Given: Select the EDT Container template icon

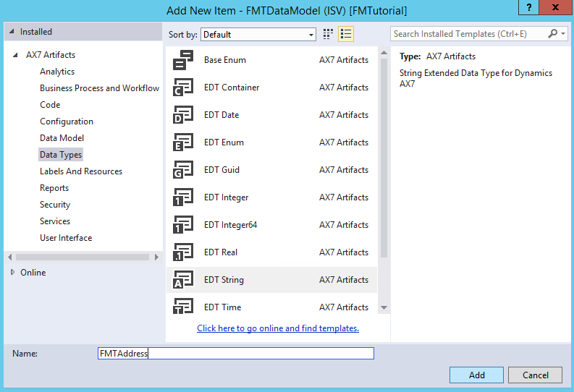Looking at the screenshot, I should click(182, 88).
